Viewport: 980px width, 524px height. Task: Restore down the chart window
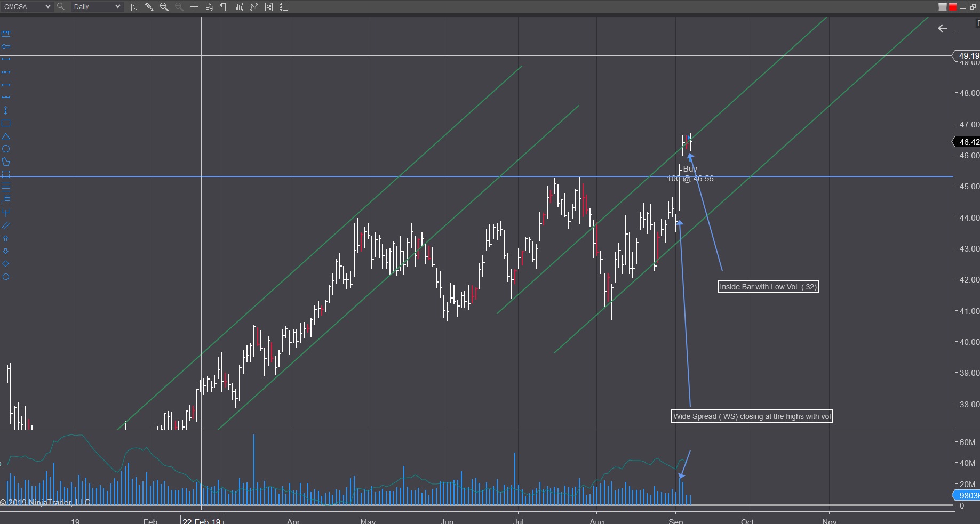pyautogui.click(x=973, y=7)
